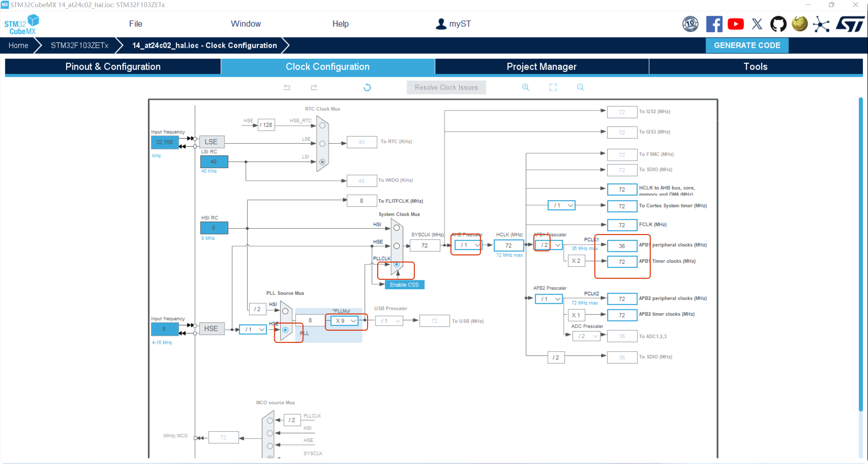
Task: Click Resolve Clock Issues button
Action: 446,88
